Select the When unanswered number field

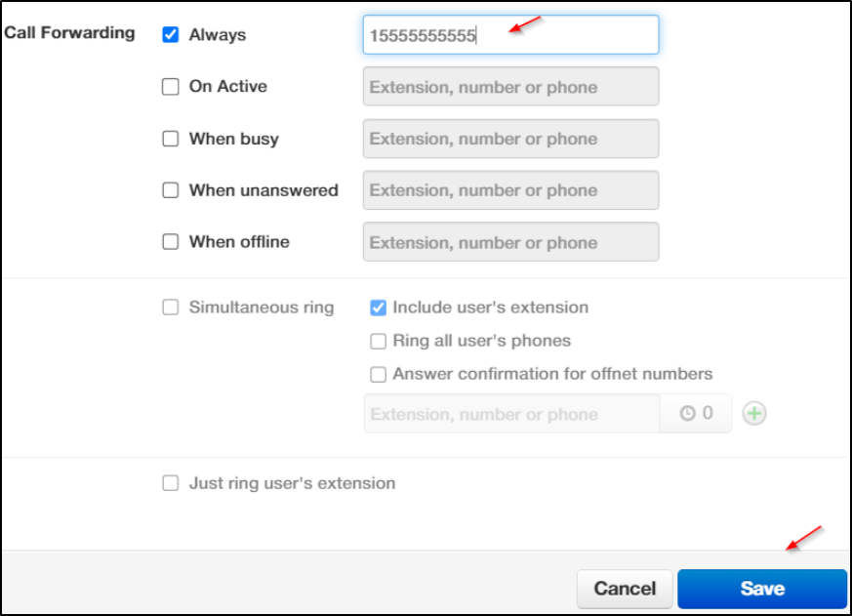(510, 190)
